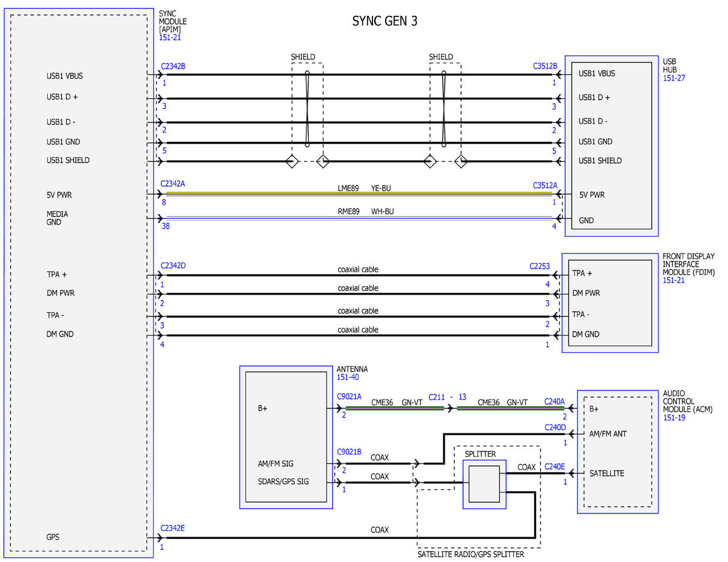728x562 pixels.
Task: Click SATELLITE label in ACM box
Action: click(607, 473)
